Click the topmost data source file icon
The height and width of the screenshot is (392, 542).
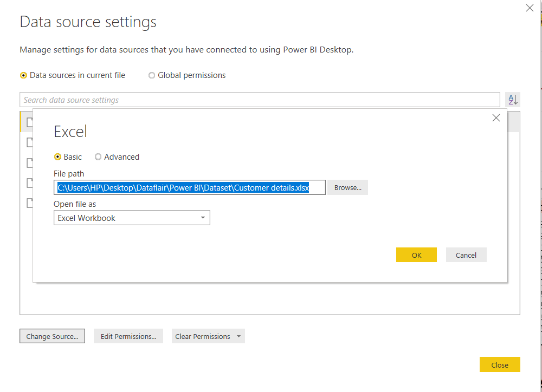29,122
